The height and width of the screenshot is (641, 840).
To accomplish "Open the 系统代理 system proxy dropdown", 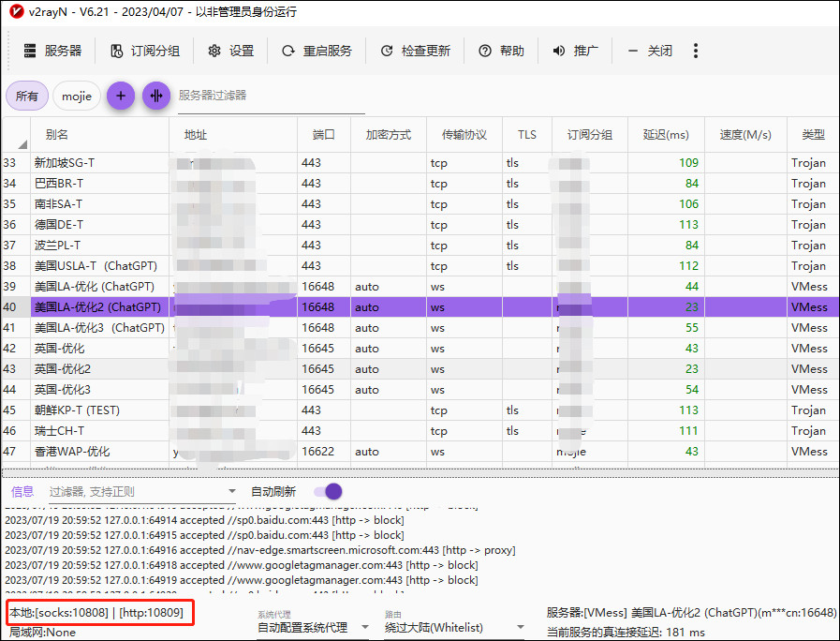I will coord(314,627).
